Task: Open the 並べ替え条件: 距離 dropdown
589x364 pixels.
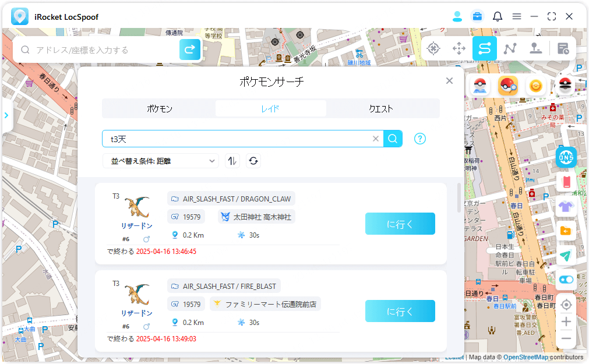Action: [x=161, y=161]
